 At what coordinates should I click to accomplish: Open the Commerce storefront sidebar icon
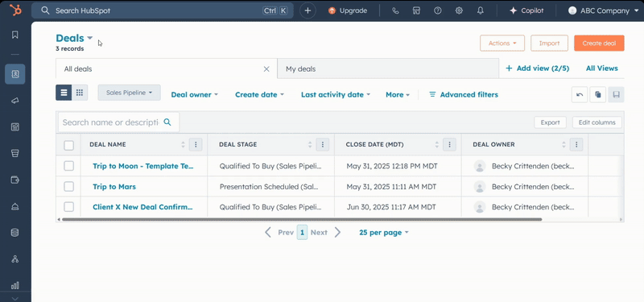point(15,153)
